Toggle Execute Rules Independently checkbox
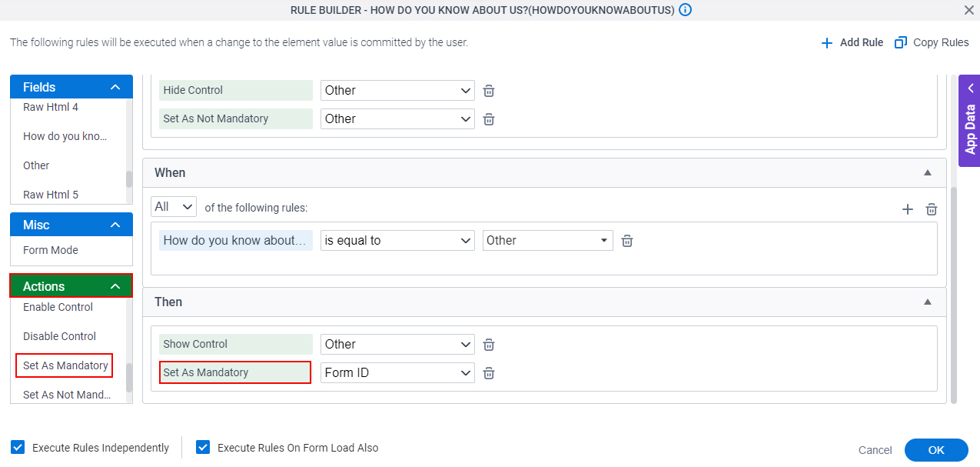This screenshot has width=980, height=467. (x=17, y=447)
